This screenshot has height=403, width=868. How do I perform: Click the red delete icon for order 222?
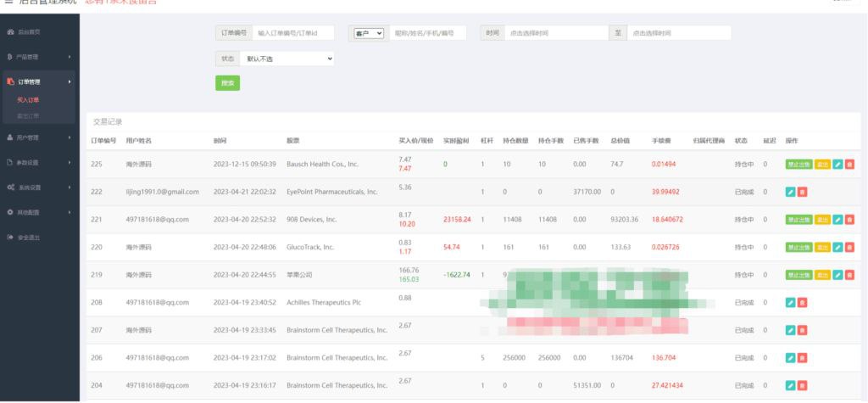pyautogui.click(x=802, y=192)
